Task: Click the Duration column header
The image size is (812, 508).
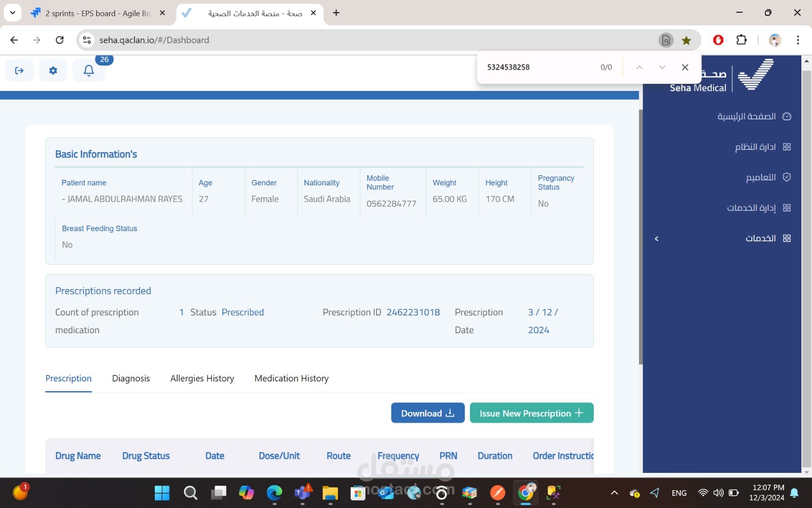Action: [x=495, y=456]
